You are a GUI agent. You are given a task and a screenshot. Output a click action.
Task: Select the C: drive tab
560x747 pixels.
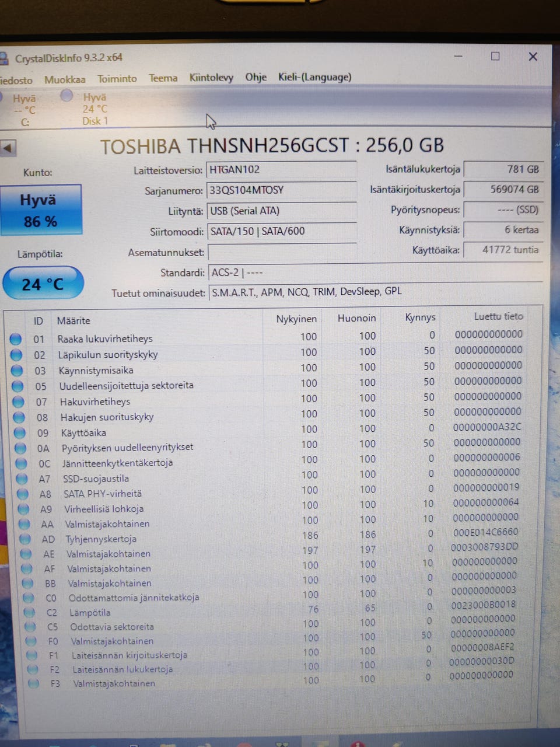click(x=23, y=110)
